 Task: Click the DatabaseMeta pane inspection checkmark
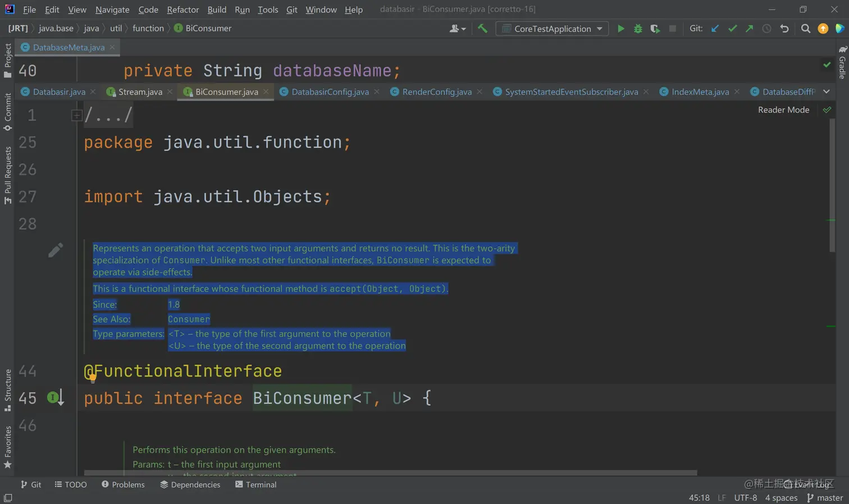point(827,65)
